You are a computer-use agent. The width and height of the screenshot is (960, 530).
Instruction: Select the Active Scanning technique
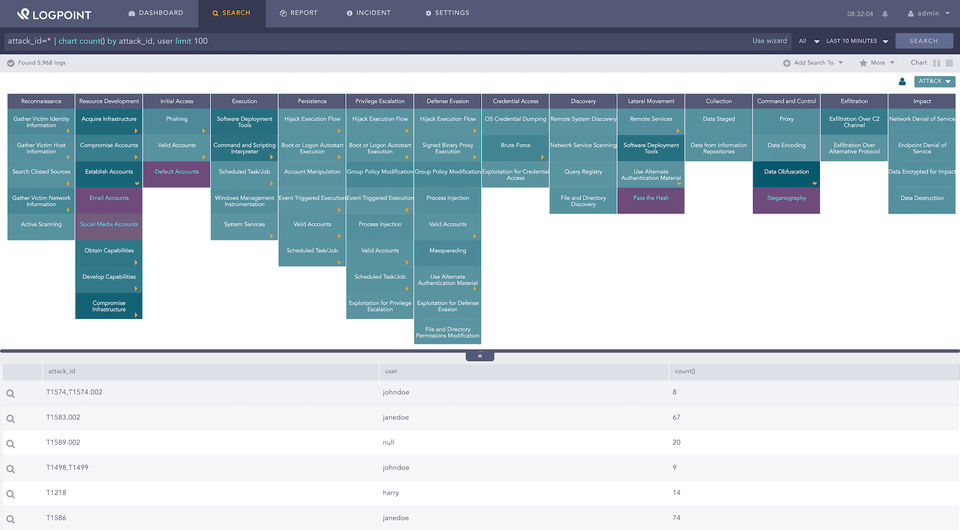click(x=41, y=227)
